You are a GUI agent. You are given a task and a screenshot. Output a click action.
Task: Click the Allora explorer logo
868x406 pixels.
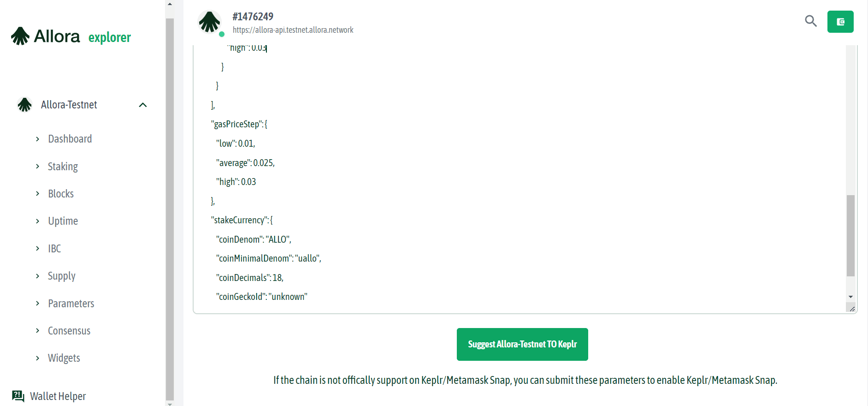click(x=71, y=36)
